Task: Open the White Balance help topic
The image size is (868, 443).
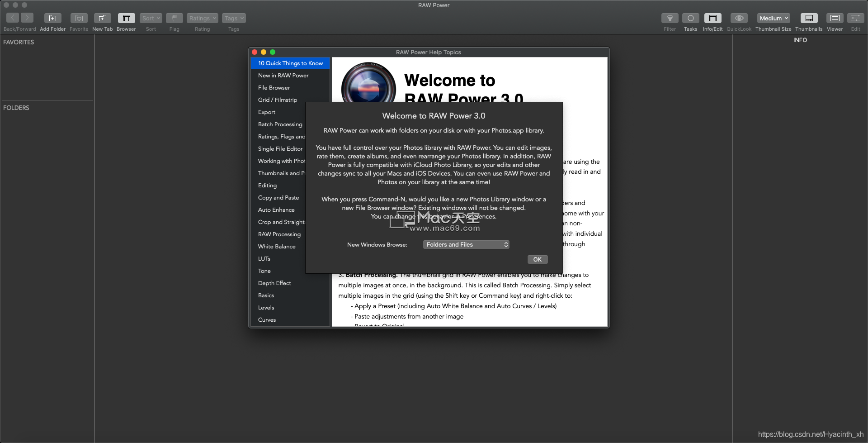Action: tap(277, 247)
